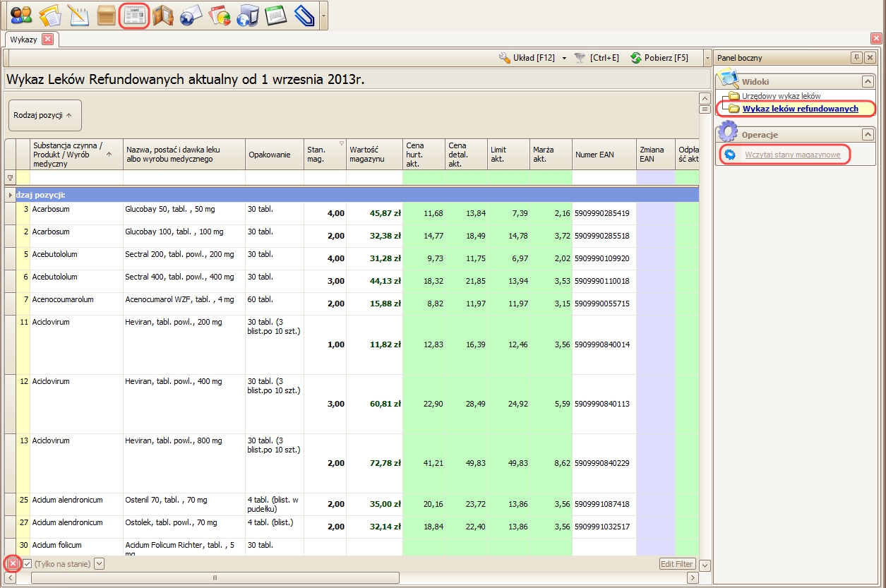Click the notepad with pencil toolbar icon
This screenshot has height=588, width=886.
[77, 15]
